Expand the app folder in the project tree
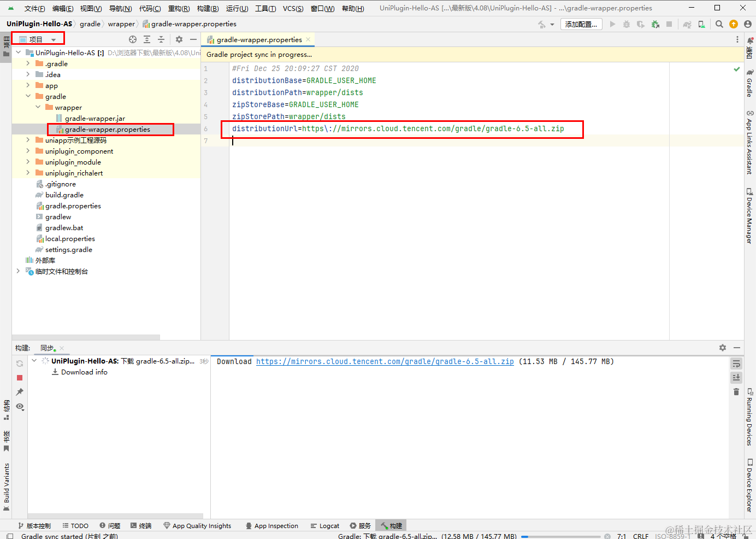Viewport: 756px width, 539px height. click(x=26, y=85)
